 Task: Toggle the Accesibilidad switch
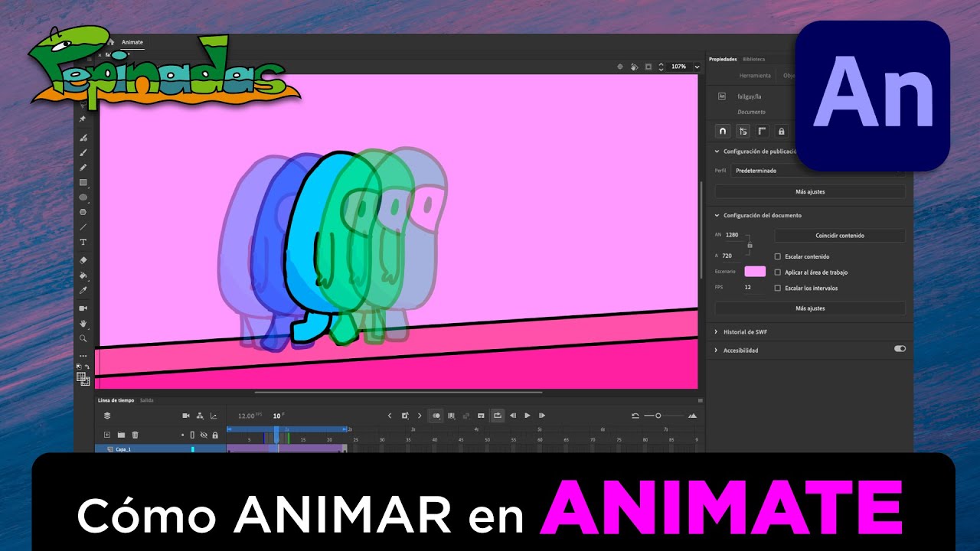click(900, 348)
